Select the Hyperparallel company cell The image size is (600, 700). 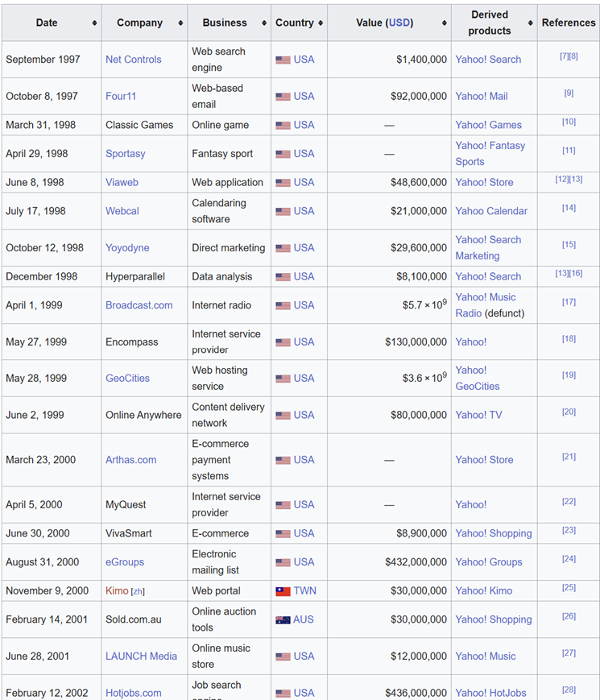pyautogui.click(x=144, y=277)
